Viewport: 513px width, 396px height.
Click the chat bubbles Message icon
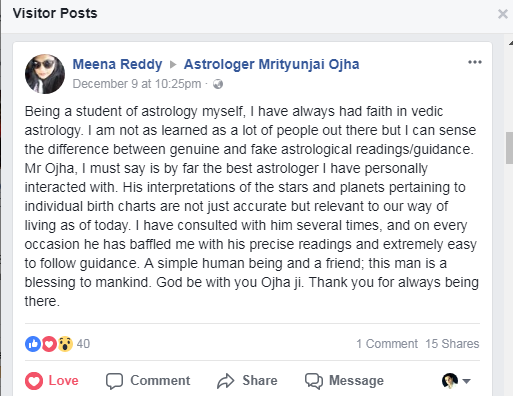coord(314,381)
